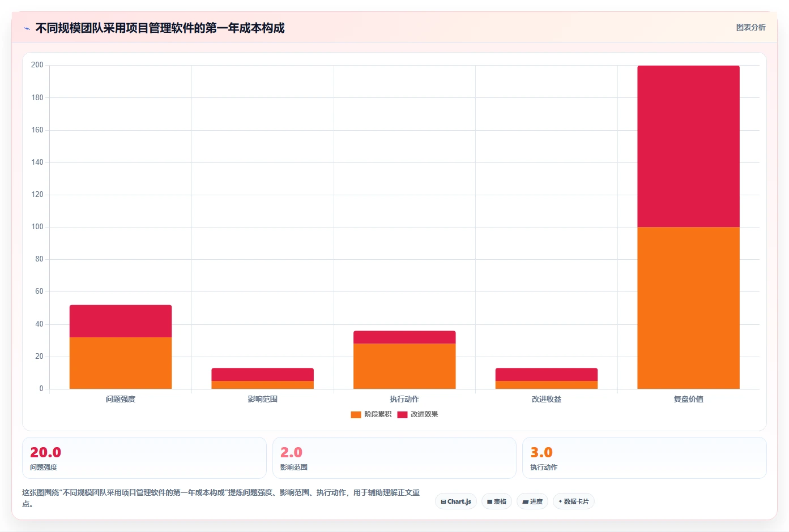Click the 复盘价值 x-axis label
The image size is (789, 532).
(x=688, y=399)
